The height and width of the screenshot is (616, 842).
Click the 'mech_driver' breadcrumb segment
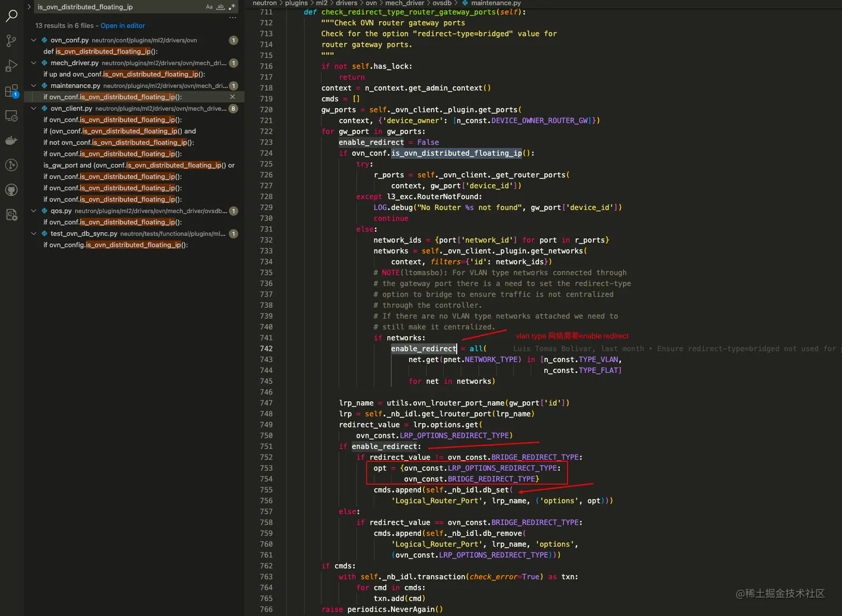(404, 3)
